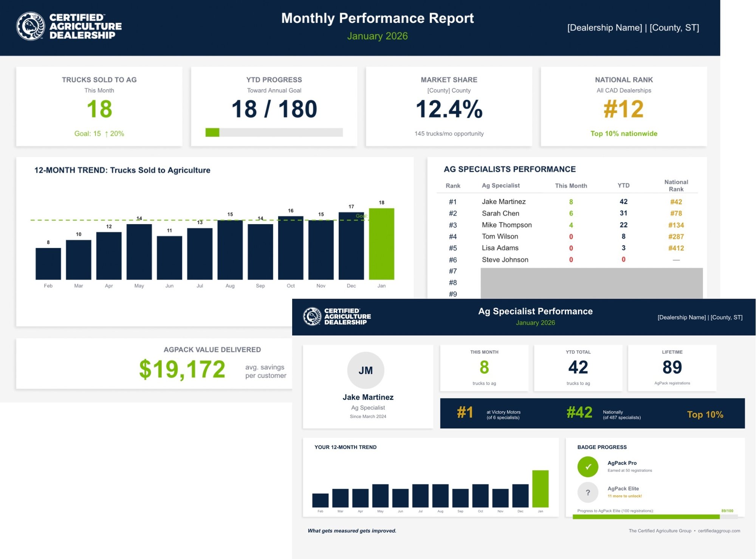This screenshot has height=559, width=756.
Task: Click the CAD logo on the Ag Specialist report
Action: coord(335,317)
